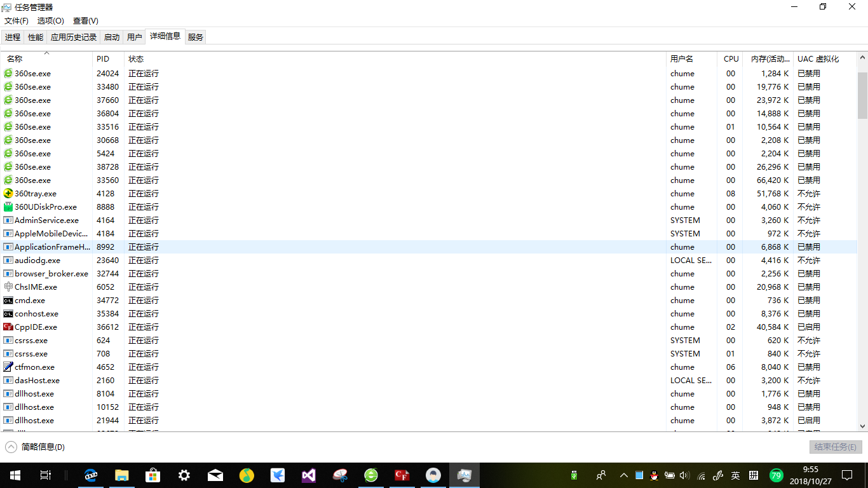
Task: Open the Windows Start menu
Action: coord(15,475)
